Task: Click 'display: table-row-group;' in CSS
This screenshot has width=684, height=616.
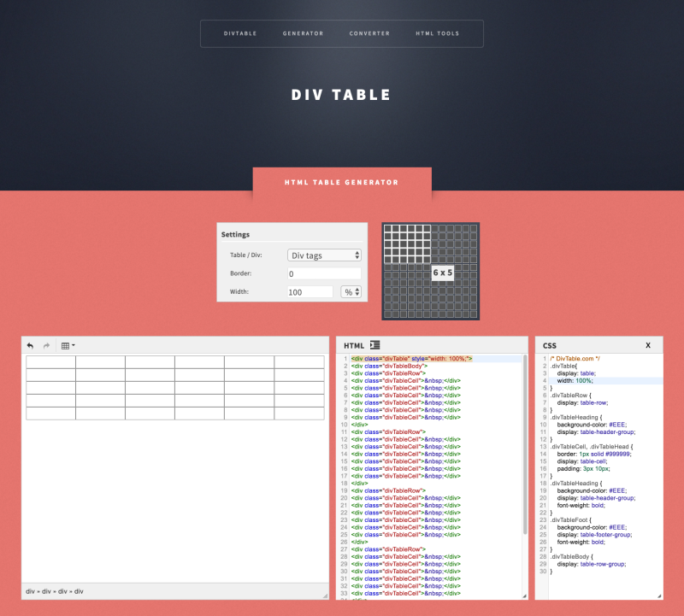Action: point(592,564)
